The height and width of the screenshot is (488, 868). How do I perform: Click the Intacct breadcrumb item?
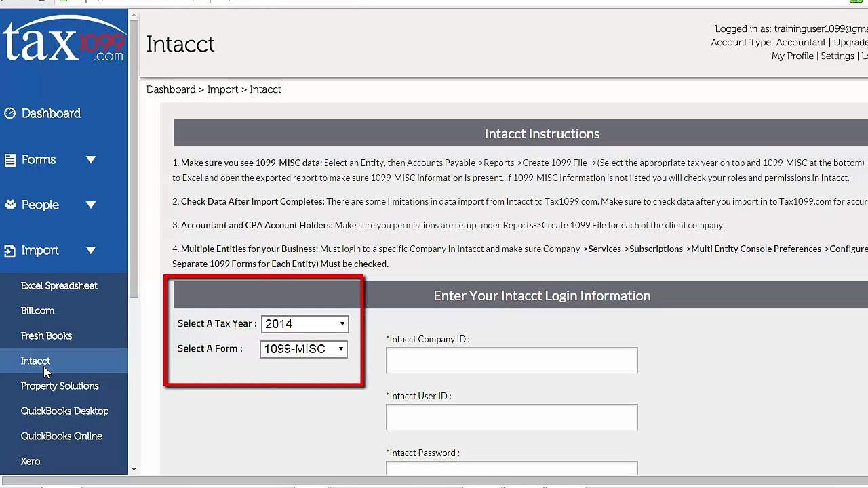[265, 89]
